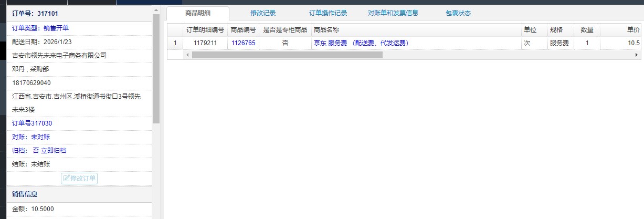Click the up arrow of the left panel scrollbar

tap(156, 9)
